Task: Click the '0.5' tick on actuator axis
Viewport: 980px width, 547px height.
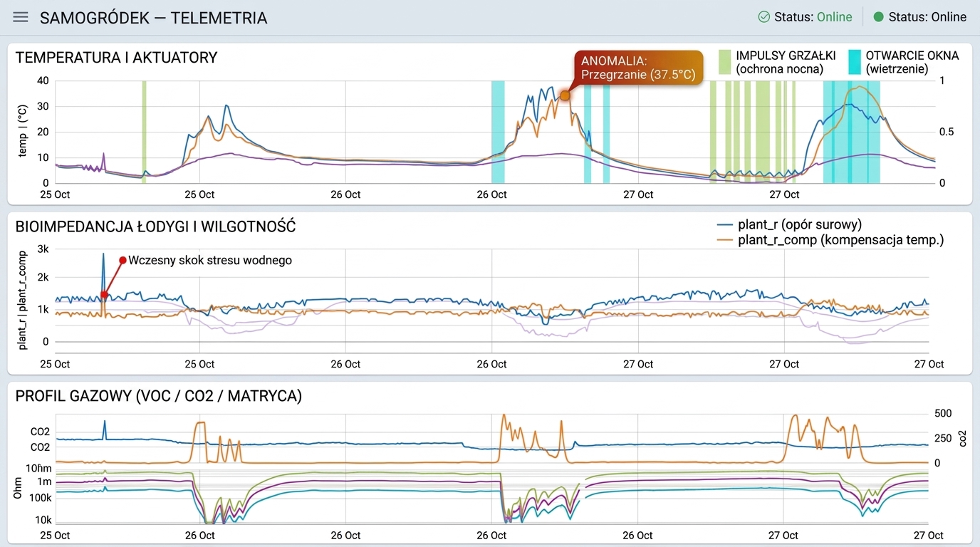Action: 946,132
